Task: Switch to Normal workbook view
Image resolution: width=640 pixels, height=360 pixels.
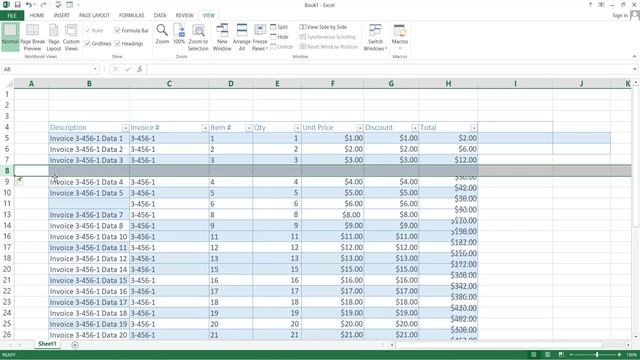Action: pyautogui.click(x=10, y=37)
